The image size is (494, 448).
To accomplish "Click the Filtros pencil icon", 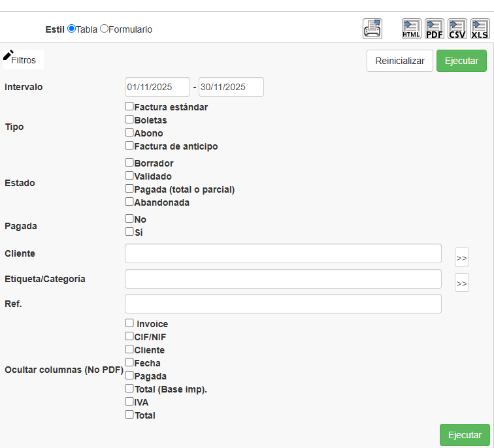I will [x=8, y=56].
